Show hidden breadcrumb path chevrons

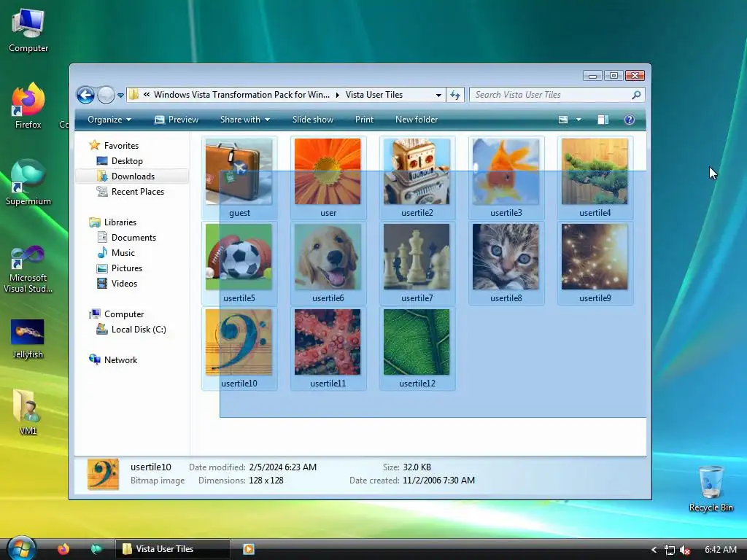click(x=147, y=95)
